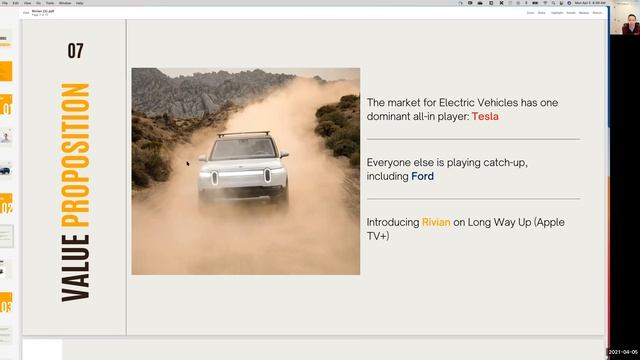Click the Search toolbar field

(598, 13)
